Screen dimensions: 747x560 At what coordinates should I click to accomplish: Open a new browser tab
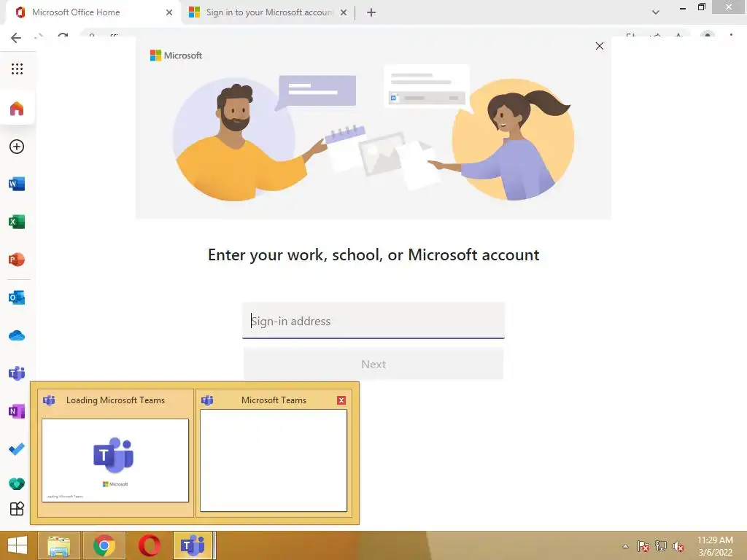pos(371,12)
